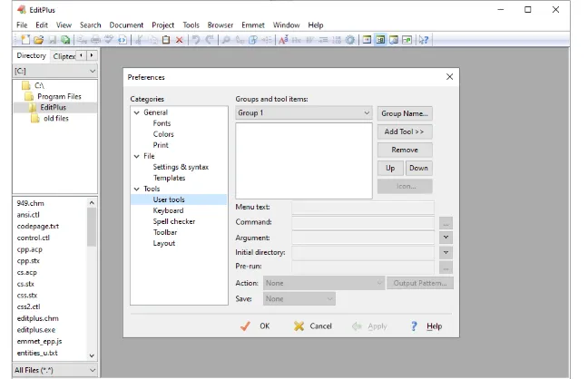Click the Cut scissors icon

[139, 40]
